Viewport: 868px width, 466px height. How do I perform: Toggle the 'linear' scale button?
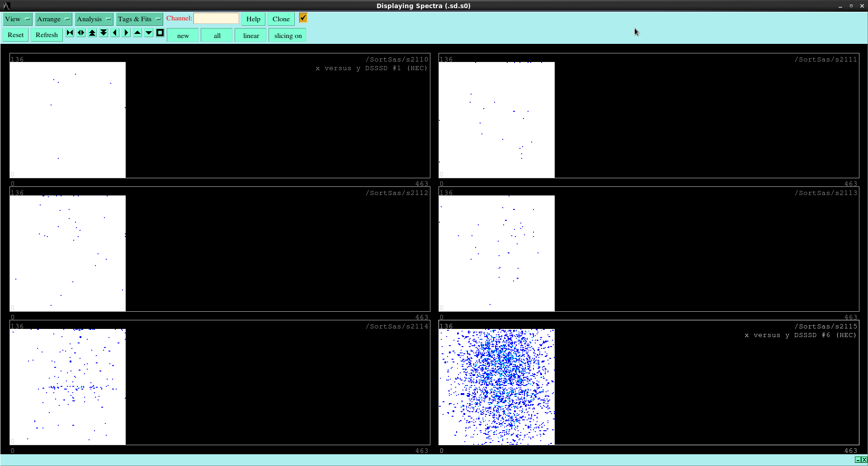pos(251,36)
